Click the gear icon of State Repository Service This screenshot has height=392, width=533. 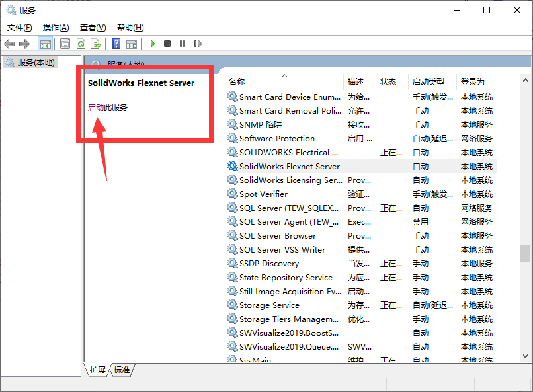pos(233,277)
